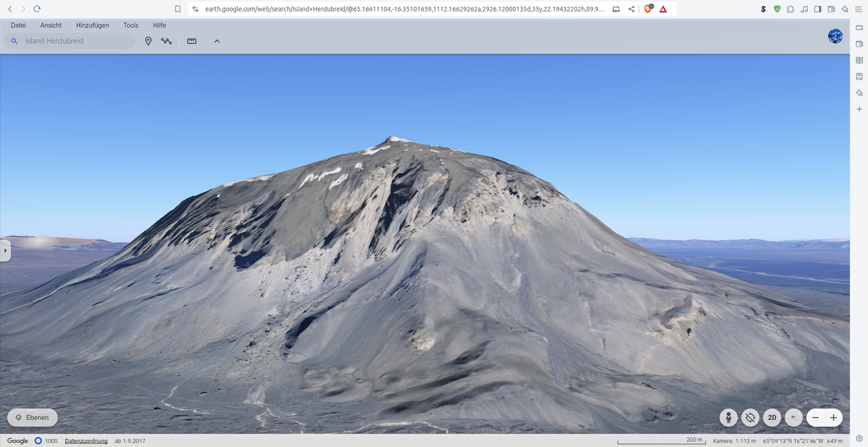Click the Google logo in status bar
868x447 pixels.
coord(18,441)
